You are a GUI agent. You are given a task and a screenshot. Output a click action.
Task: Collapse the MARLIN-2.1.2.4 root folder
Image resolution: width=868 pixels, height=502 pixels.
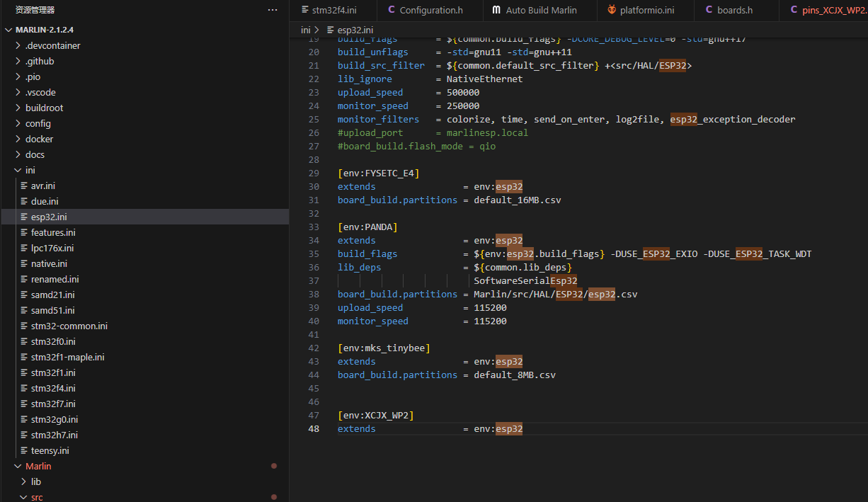[x=144, y=30]
